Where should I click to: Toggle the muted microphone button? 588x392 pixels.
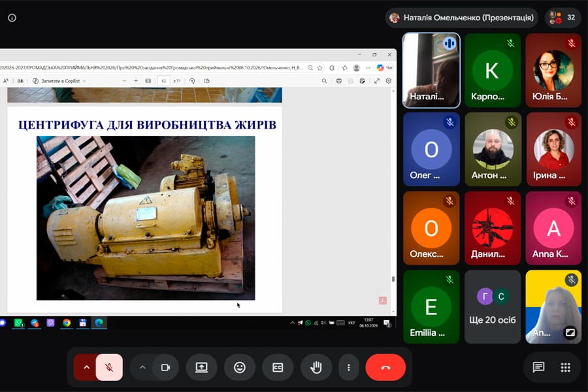[109, 368]
